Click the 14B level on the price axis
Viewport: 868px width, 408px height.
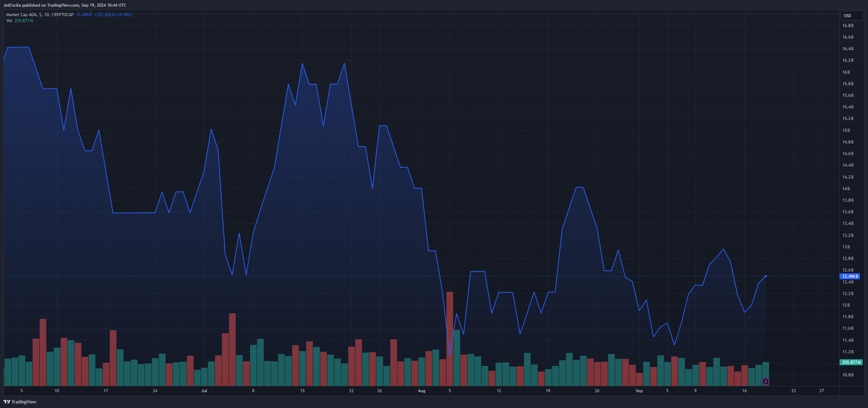point(846,189)
